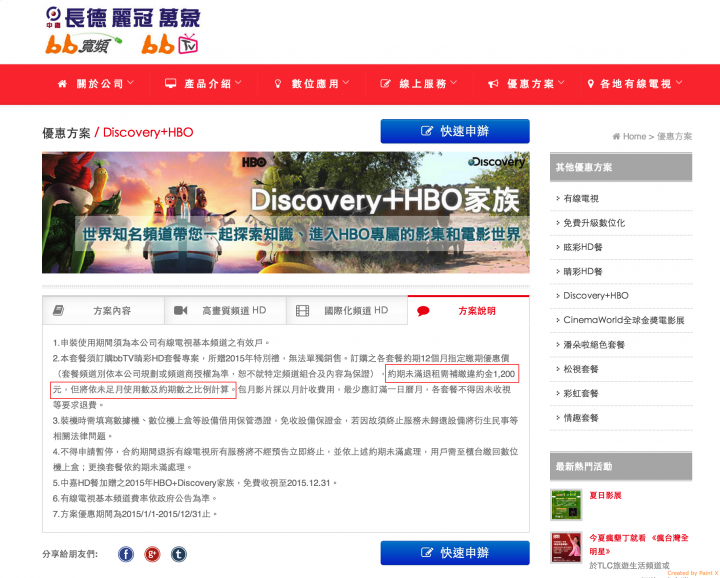Image resolution: width=720 pixels, height=578 pixels.
Task: Click the speech bubble icon on 方案說明 tab
Action: (x=423, y=311)
